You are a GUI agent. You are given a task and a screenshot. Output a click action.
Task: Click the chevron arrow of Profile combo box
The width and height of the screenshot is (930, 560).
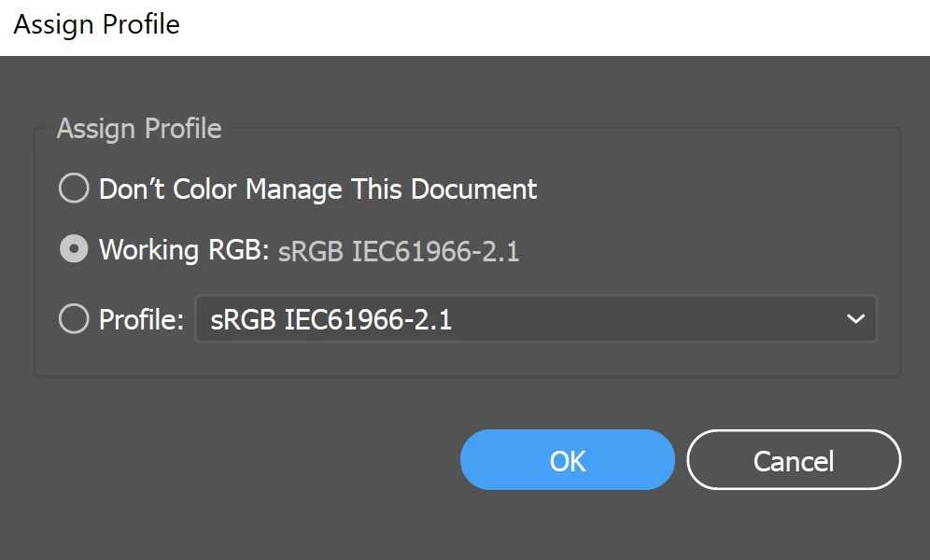[854, 320]
